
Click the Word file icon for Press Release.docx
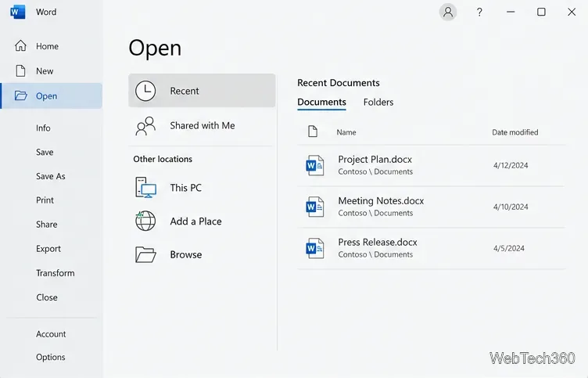[315, 248]
